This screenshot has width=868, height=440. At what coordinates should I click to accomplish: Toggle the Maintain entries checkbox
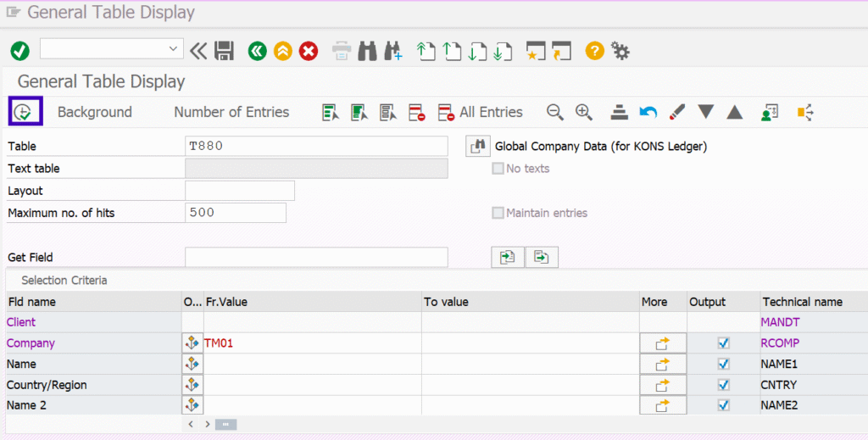pyautogui.click(x=498, y=213)
